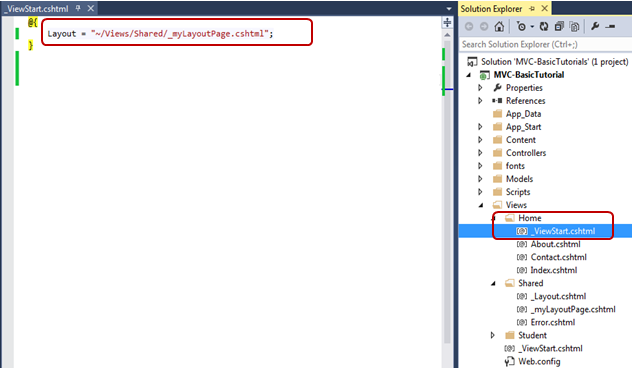Open Properties via the wrench icon
632x369 pixels.
(x=595, y=27)
